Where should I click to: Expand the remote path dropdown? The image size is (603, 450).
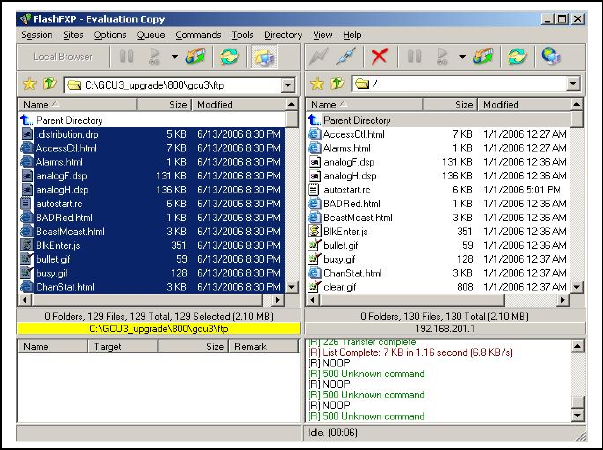tap(573, 83)
